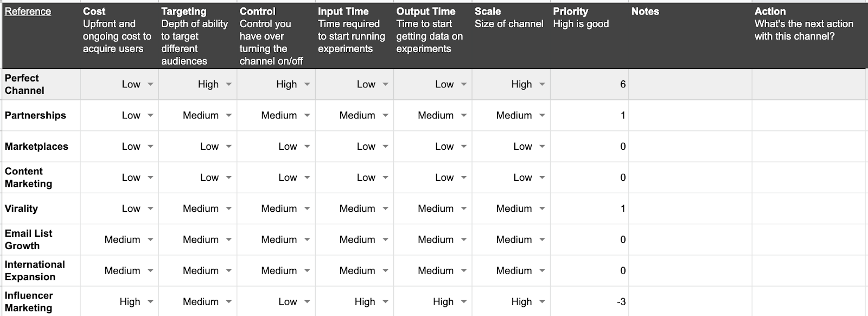Expand Input Time dropdown for Email List Growth

[386, 239]
